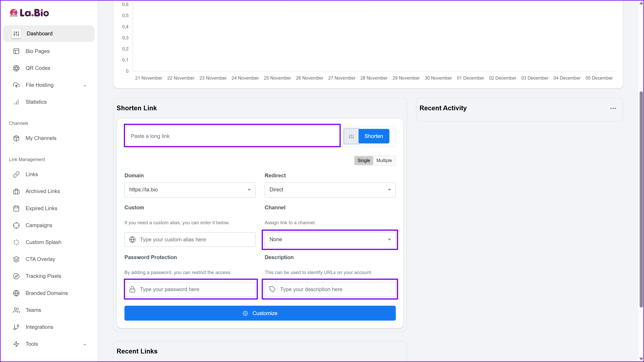
Task: Open the Redirect dropdown set to Direct
Action: 330,190
